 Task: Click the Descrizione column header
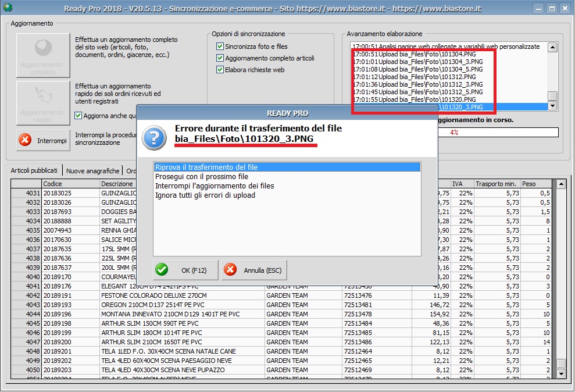point(117,184)
